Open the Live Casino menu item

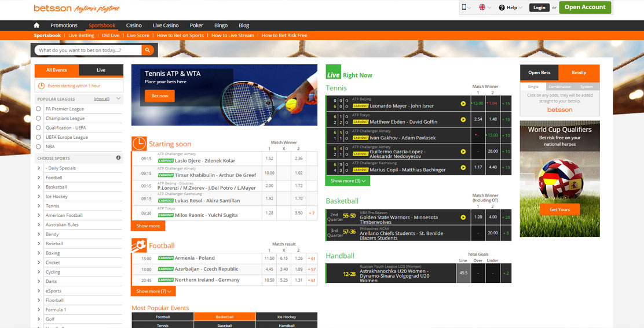pos(166,25)
